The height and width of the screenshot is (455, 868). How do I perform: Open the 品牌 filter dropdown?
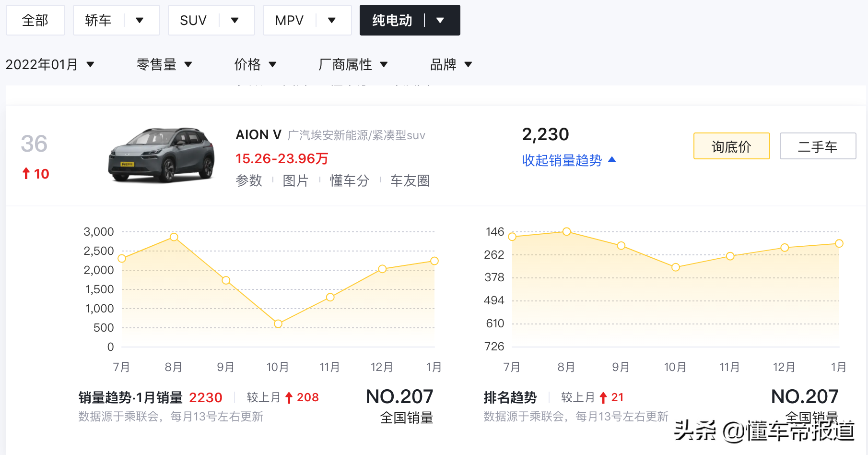(x=451, y=64)
